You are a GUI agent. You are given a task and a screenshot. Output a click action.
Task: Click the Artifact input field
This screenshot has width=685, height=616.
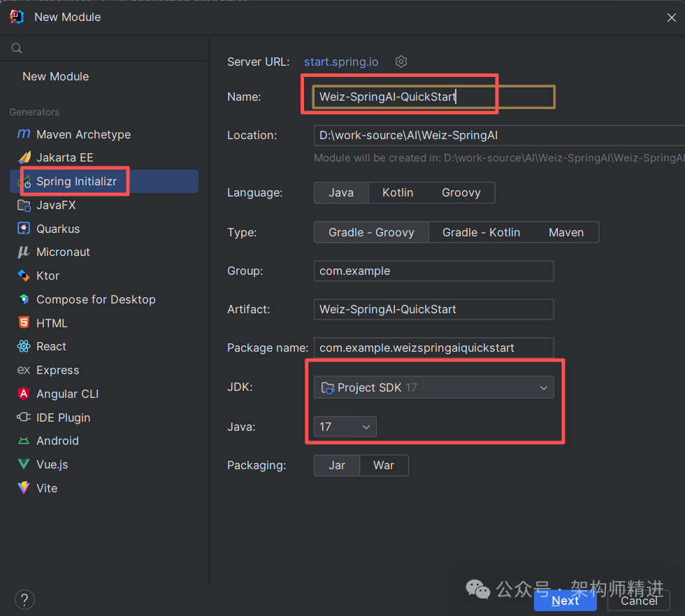(x=434, y=309)
